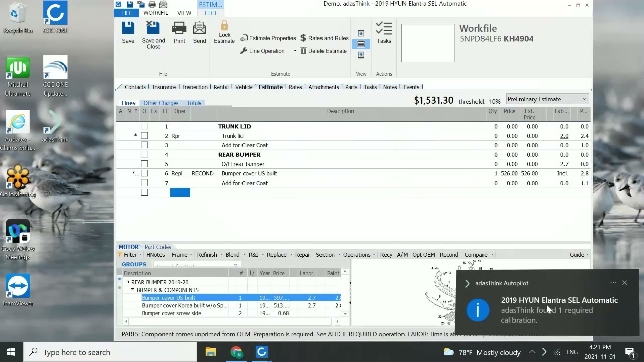Open GoToMeeting desktop shortcut
This screenshot has width=644, height=362.
tap(18, 180)
